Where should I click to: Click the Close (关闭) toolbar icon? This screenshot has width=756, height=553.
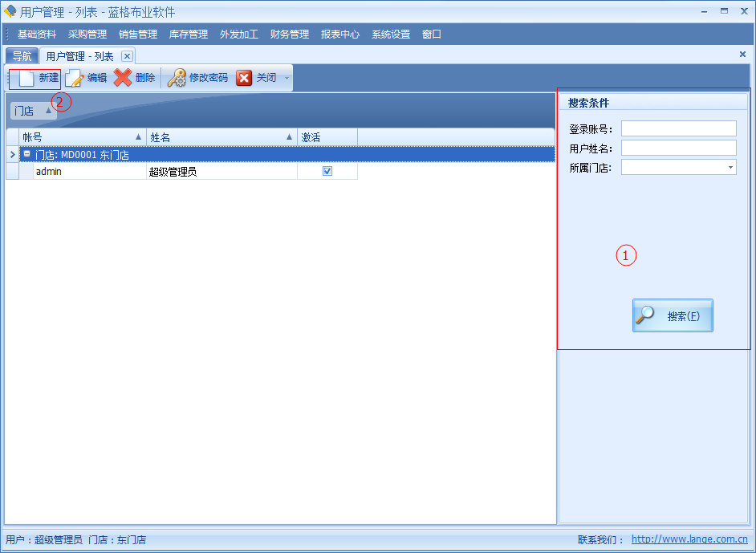pos(244,78)
